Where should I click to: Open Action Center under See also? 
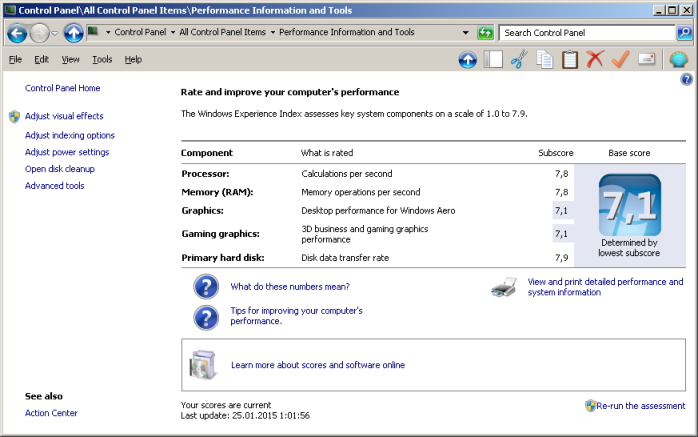coord(51,413)
